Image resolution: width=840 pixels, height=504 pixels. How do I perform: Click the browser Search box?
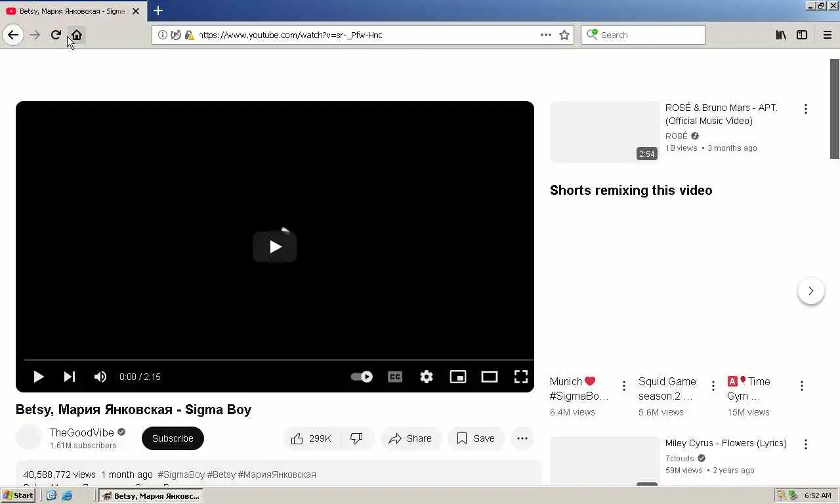pyautogui.click(x=643, y=35)
